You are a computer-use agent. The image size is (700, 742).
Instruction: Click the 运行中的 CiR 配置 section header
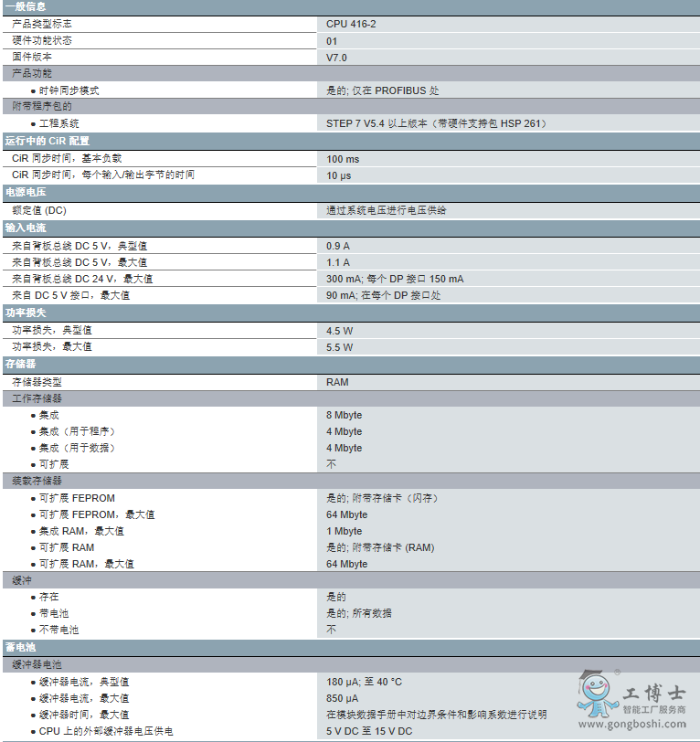point(48,141)
